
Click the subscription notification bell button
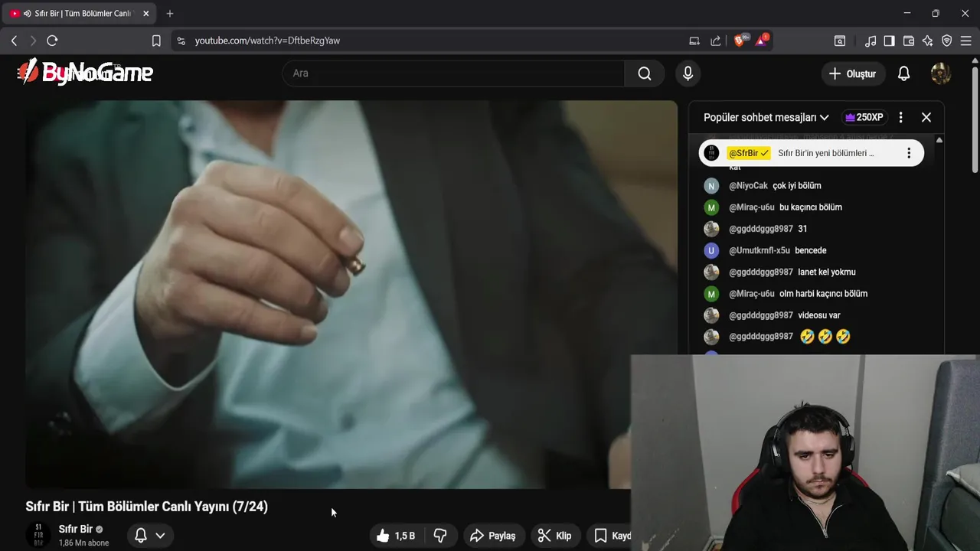tap(141, 536)
